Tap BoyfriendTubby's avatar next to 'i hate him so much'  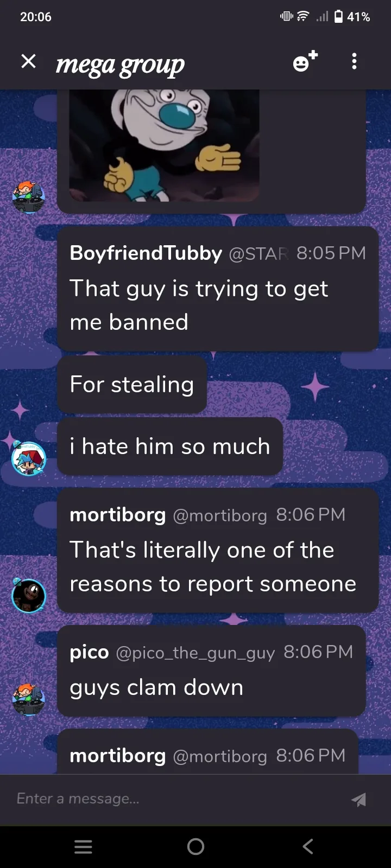[x=29, y=459]
